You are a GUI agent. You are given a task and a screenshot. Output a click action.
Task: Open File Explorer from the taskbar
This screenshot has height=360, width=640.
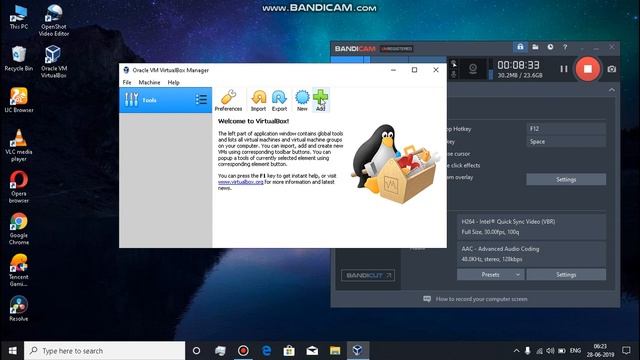(x=335, y=351)
